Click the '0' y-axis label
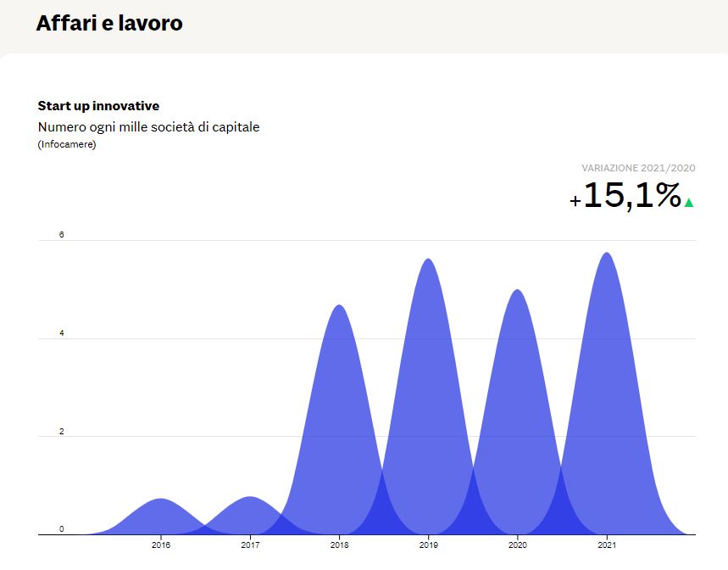The height and width of the screenshot is (570, 728). pos(61,529)
